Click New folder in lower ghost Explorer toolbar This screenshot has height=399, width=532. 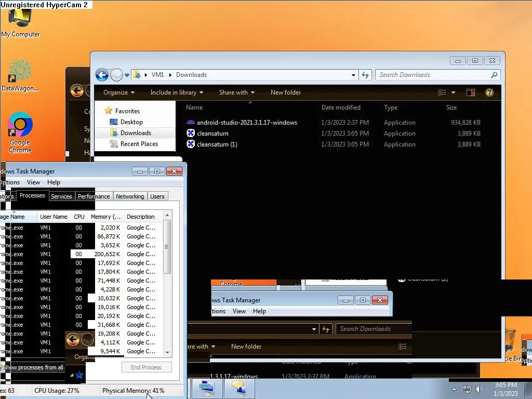(x=246, y=347)
